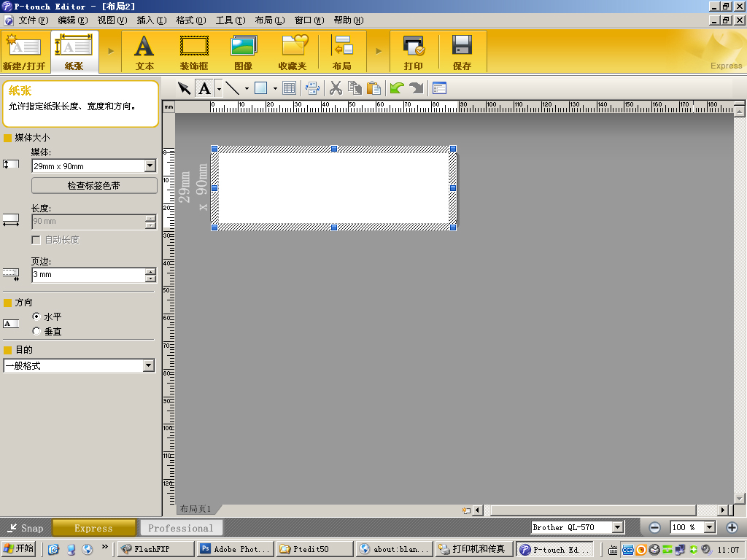Click the Save (保存) floppy icon
The width and height of the screenshot is (747, 560).
[x=462, y=47]
